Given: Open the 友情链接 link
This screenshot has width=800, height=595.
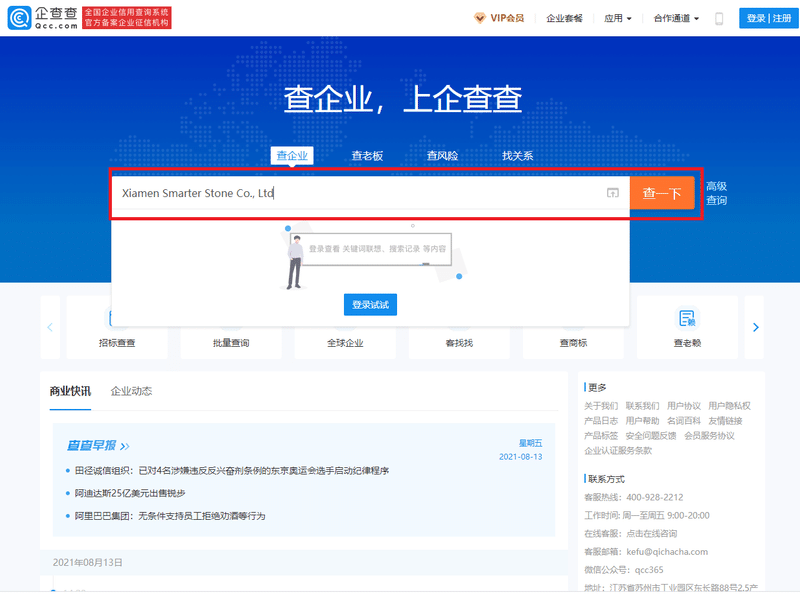Looking at the screenshot, I should point(725,420).
